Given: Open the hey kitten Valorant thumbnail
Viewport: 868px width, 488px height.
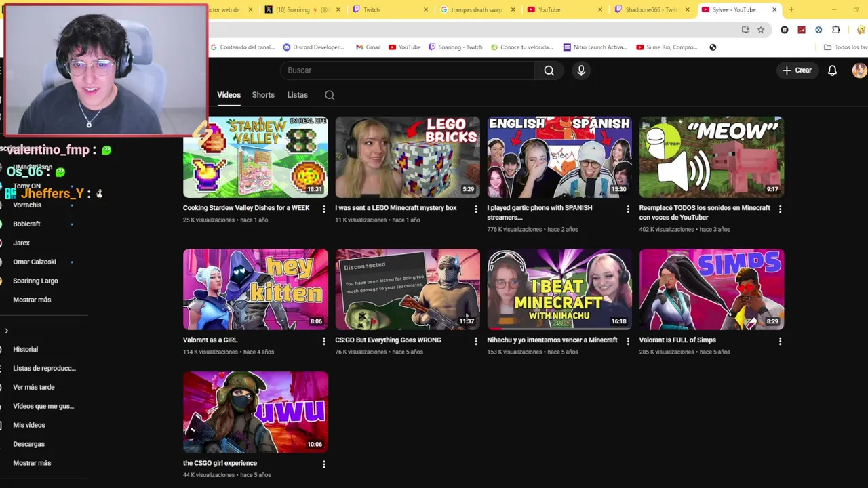Looking at the screenshot, I should [255, 289].
